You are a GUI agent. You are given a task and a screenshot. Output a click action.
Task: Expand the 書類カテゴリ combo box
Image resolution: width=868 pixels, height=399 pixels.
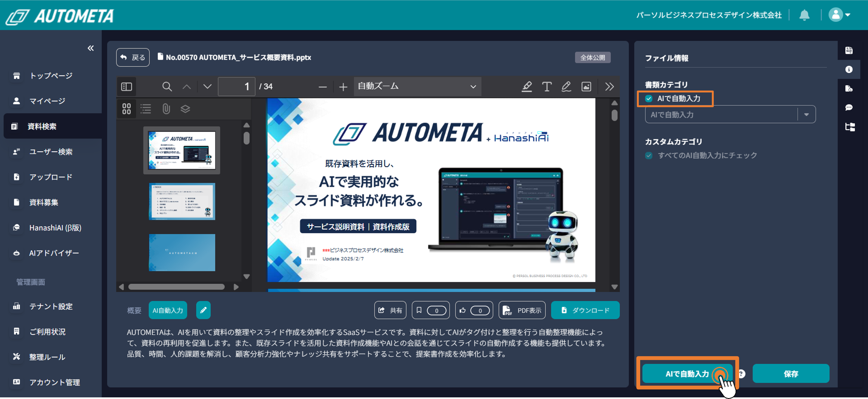(x=806, y=115)
